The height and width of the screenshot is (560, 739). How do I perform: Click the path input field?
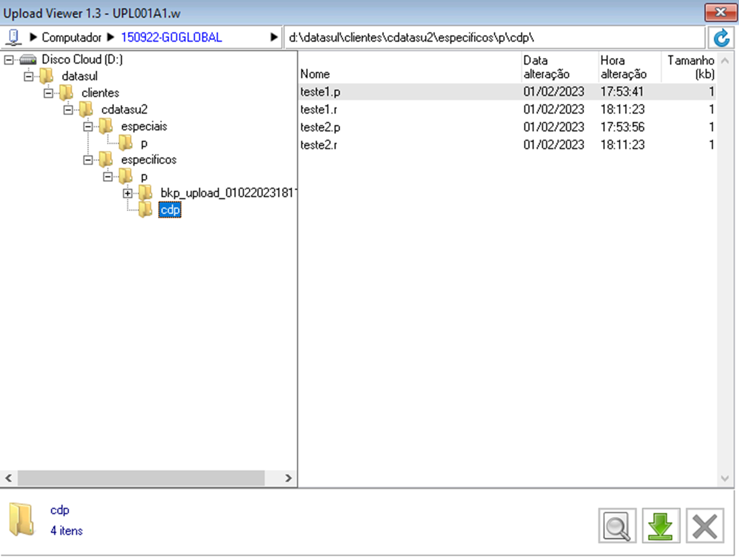(494, 37)
